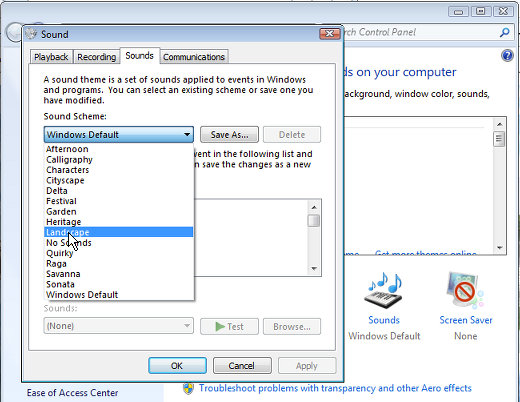Click the Apply button
The height and width of the screenshot is (402, 520).
pos(307,366)
